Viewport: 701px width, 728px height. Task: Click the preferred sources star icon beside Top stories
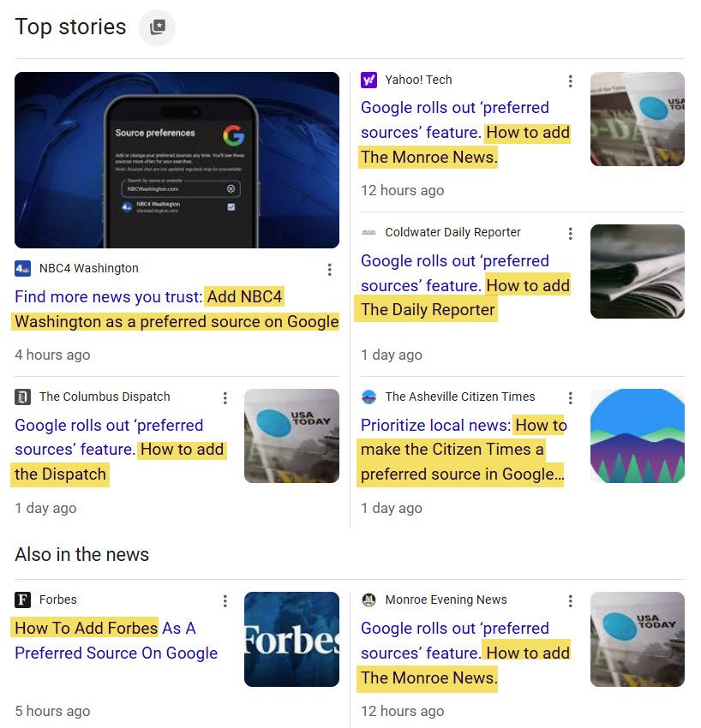point(158,27)
